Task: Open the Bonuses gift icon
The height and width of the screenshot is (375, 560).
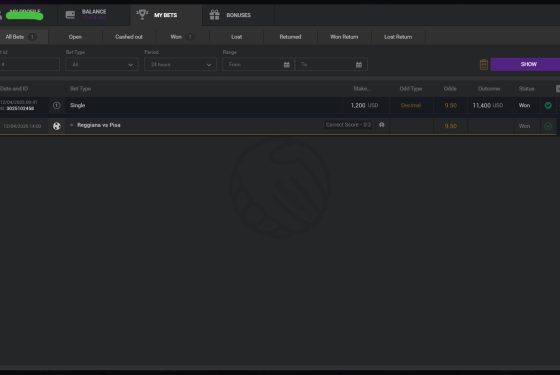Action: [215, 15]
